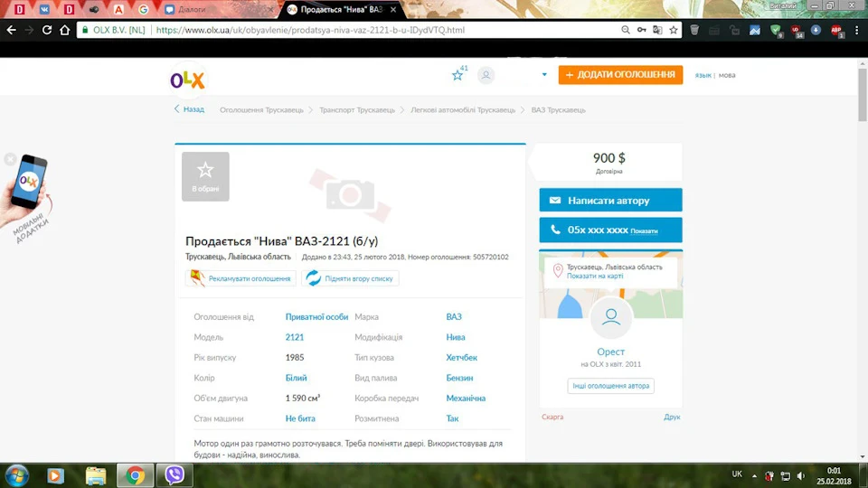Open favorites star icon with 41 count
This screenshot has width=868, height=488.
click(x=459, y=74)
